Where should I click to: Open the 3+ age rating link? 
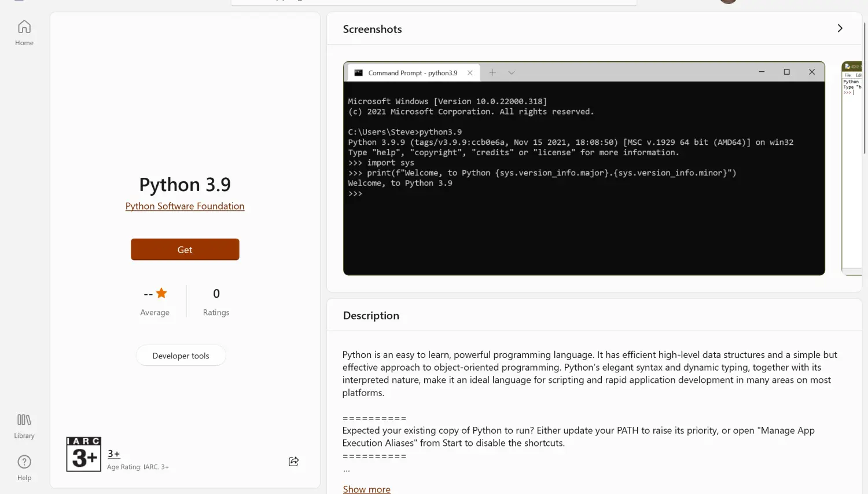pos(114,454)
